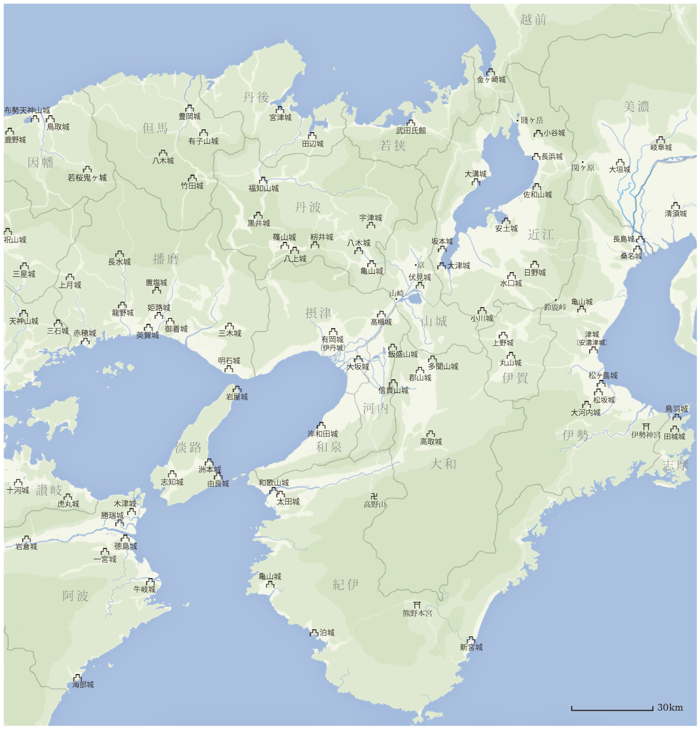Select the 武田氏館 marker icon

(x=411, y=123)
